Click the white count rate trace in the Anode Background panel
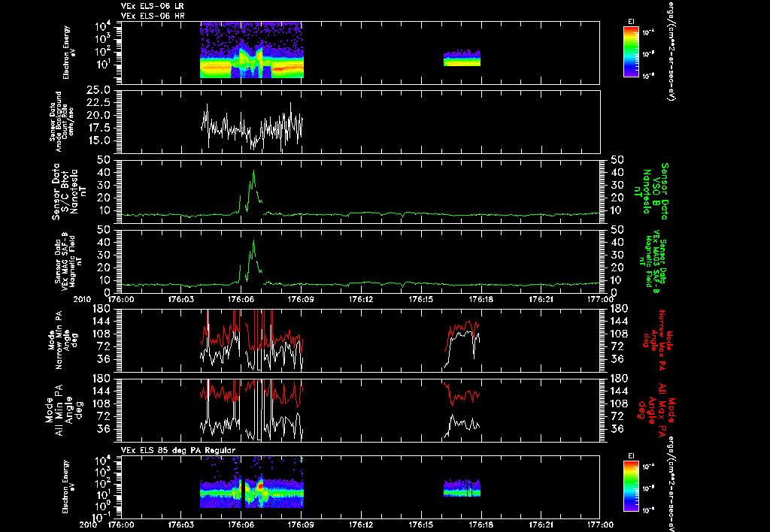The image size is (770, 532). [252, 127]
